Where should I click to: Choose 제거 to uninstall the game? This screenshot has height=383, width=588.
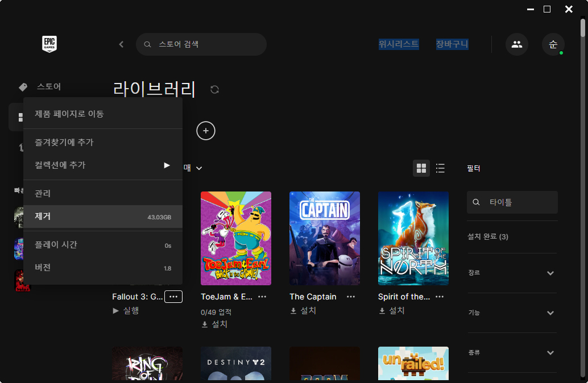[x=103, y=217]
